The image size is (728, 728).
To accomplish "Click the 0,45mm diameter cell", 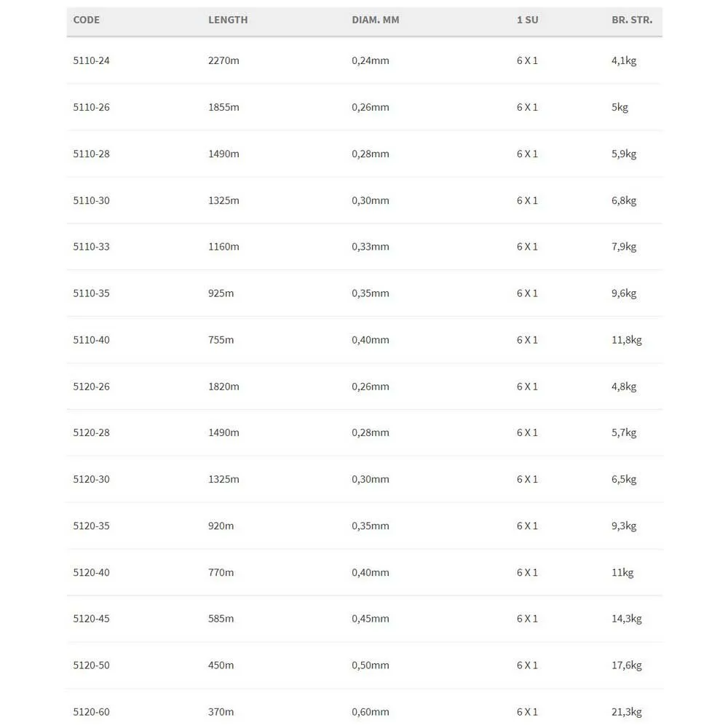I will 371,619.
